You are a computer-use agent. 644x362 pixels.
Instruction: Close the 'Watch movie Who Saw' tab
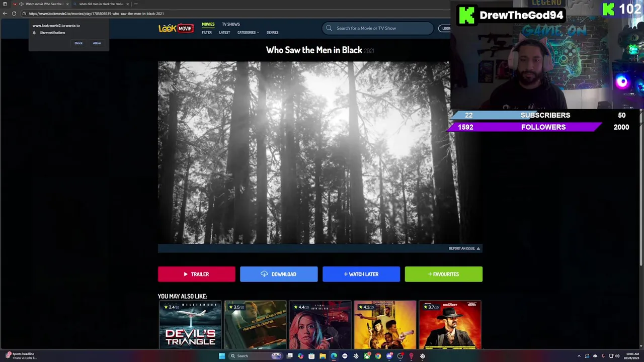67,4
